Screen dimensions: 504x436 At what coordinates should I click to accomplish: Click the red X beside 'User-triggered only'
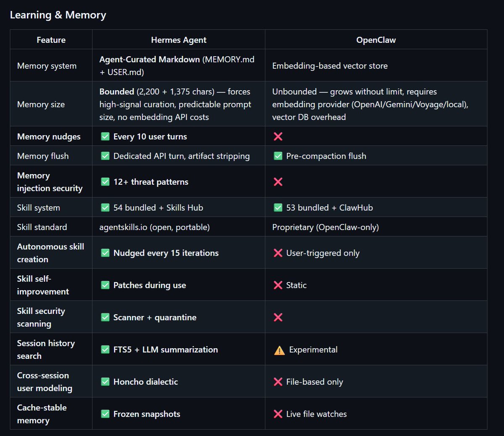278,253
